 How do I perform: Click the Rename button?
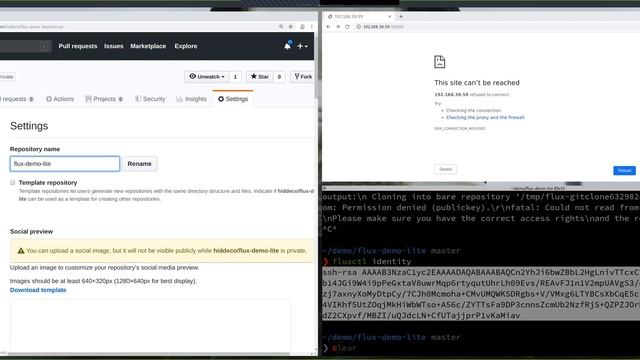point(140,164)
